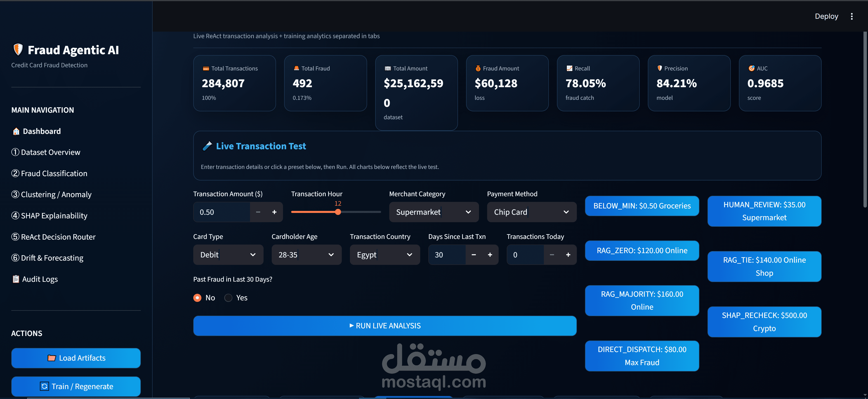Viewport: 868px width, 399px height.
Task: Click the folder icon in Load Artifacts
Action: 52,358
